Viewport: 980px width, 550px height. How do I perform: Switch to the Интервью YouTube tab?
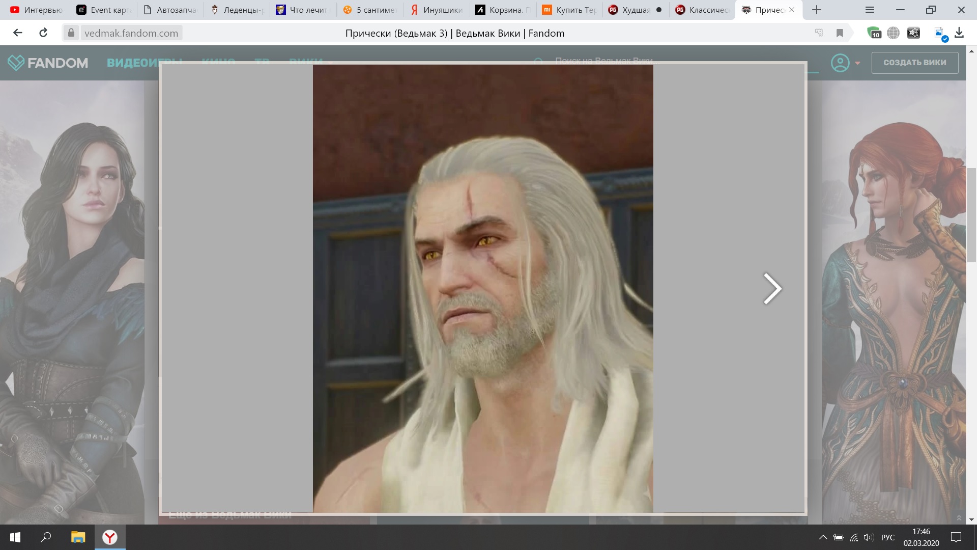click(37, 10)
